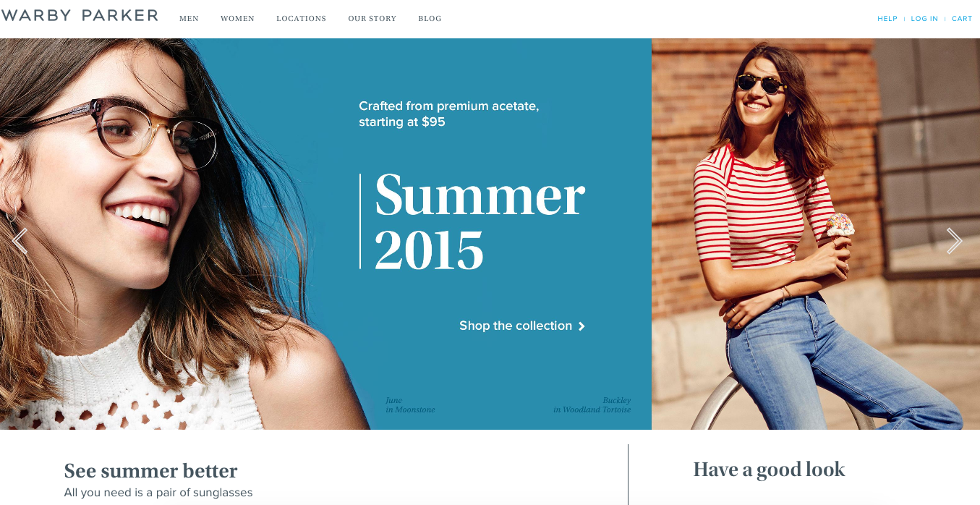Click LOG IN in the header

[x=924, y=19]
